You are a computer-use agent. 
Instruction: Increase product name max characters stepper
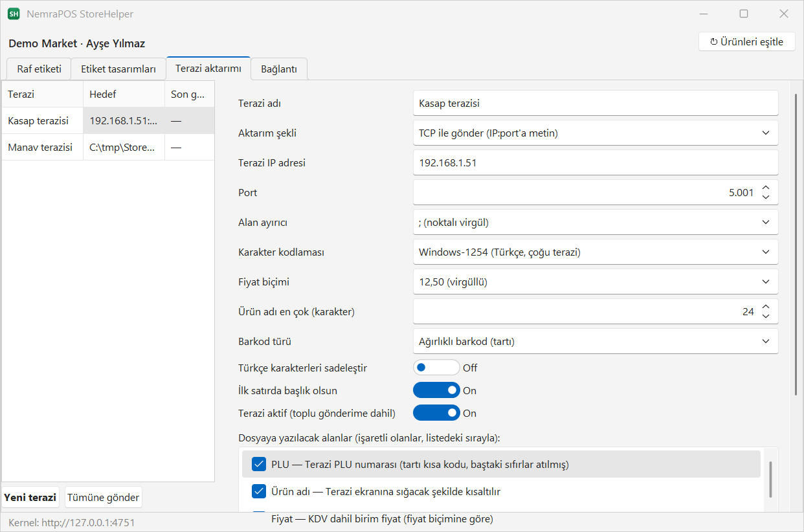pos(766,307)
